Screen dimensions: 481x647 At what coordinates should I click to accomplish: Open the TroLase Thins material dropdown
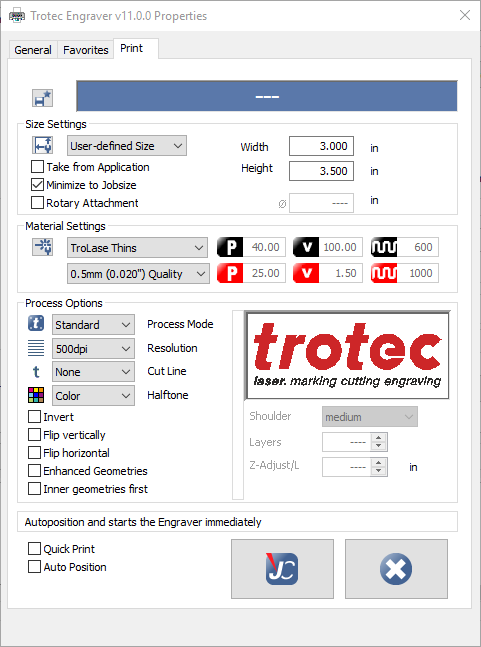tap(137, 248)
